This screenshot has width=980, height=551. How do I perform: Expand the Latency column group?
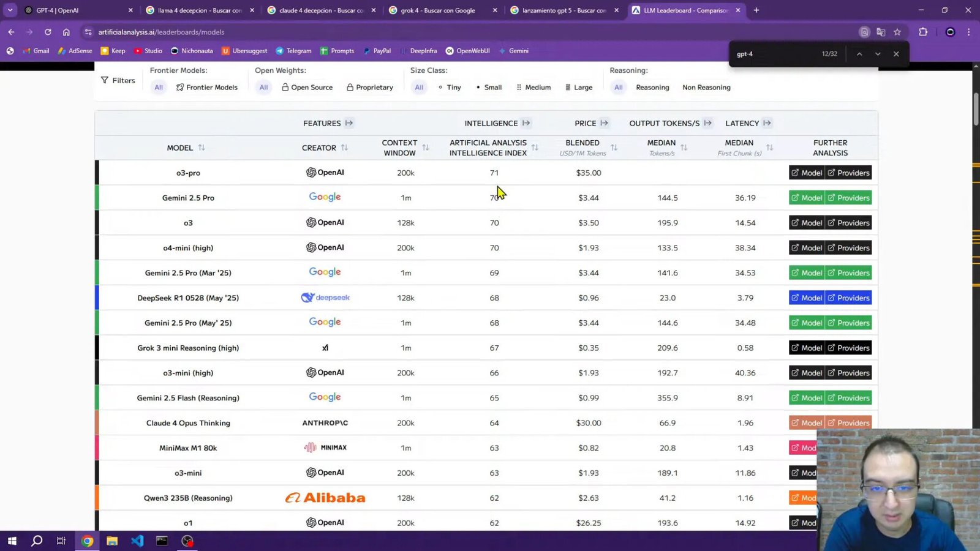pyautogui.click(x=767, y=123)
